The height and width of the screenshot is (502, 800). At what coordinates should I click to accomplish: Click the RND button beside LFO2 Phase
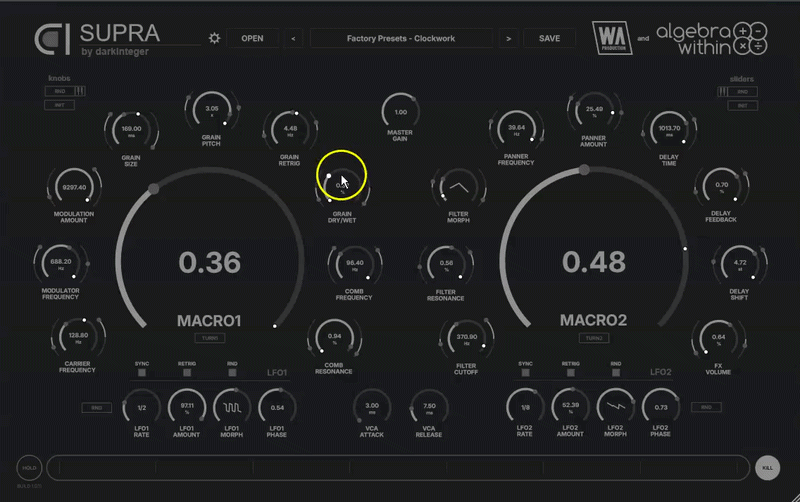point(706,407)
